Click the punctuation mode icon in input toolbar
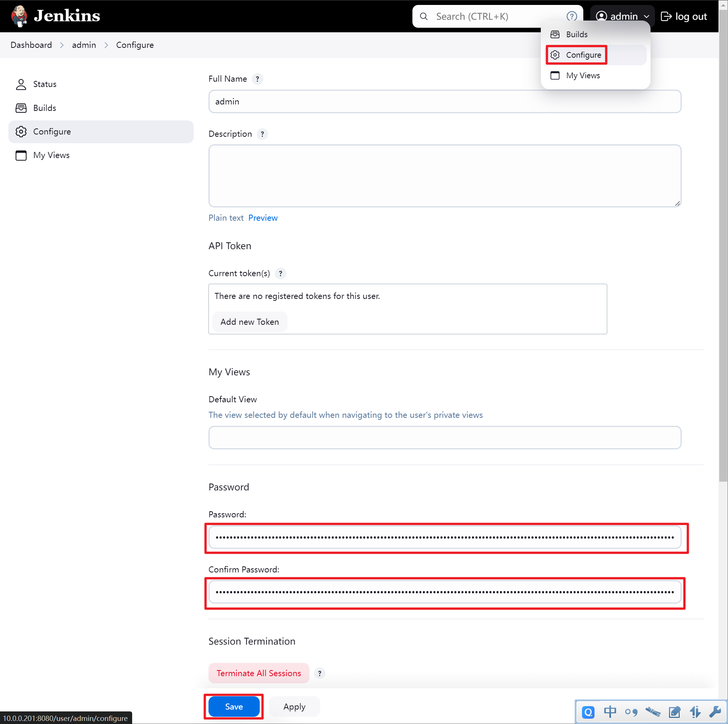728x724 pixels. click(x=631, y=712)
